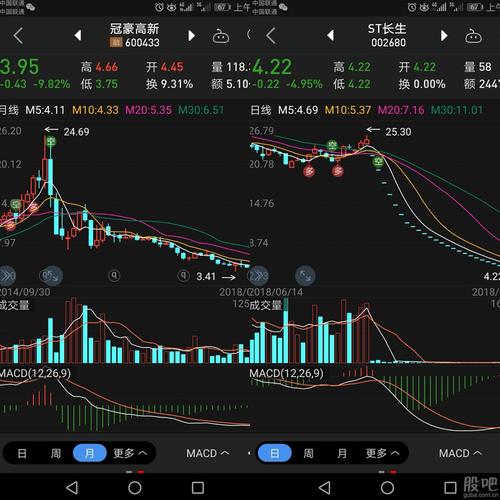This screenshot has height=500, width=500.
Task: Tap fullscreen rotate icon on 冠豪高新 chart
Action: tap(52, 276)
